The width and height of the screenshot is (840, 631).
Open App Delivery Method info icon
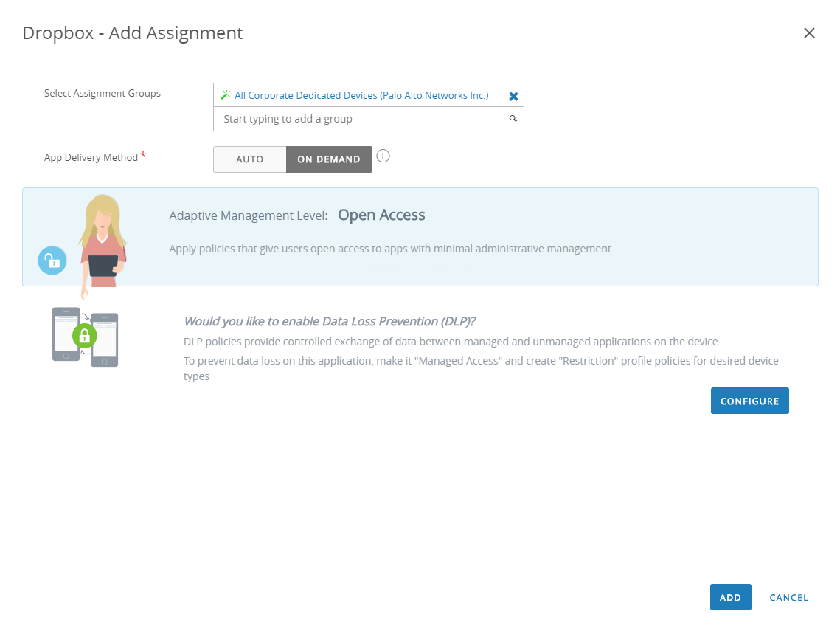(383, 156)
